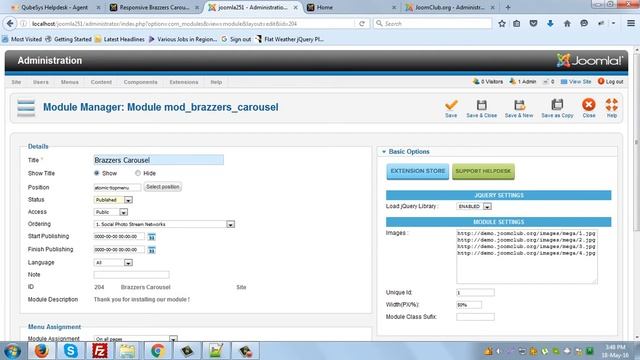This screenshot has width=640, height=360.
Task: Switch to Responsive Brazzers Carousel tab
Action: pos(154,7)
